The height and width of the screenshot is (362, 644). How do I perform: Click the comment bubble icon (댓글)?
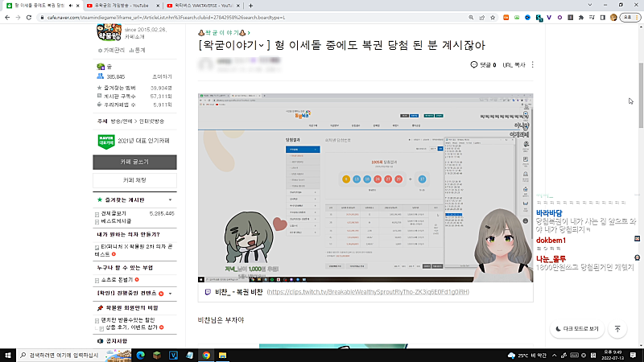473,65
